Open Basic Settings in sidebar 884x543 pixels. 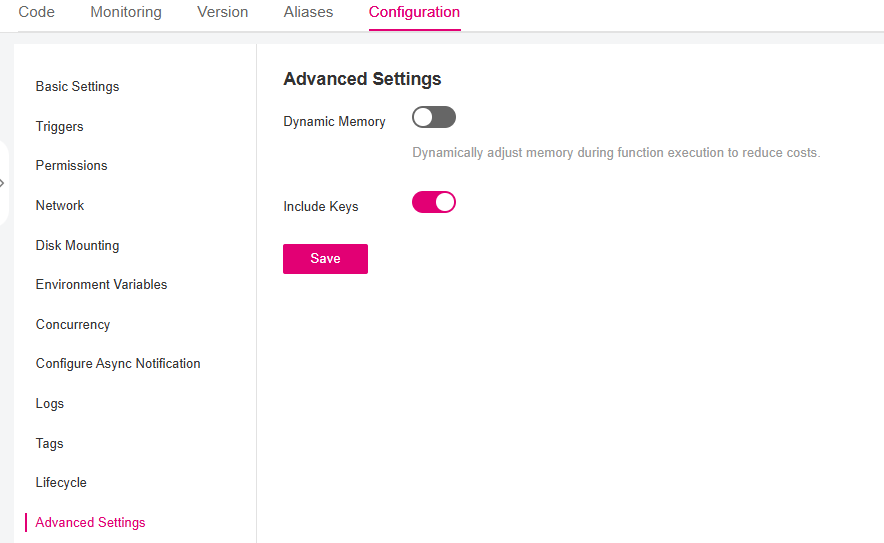point(77,87)
